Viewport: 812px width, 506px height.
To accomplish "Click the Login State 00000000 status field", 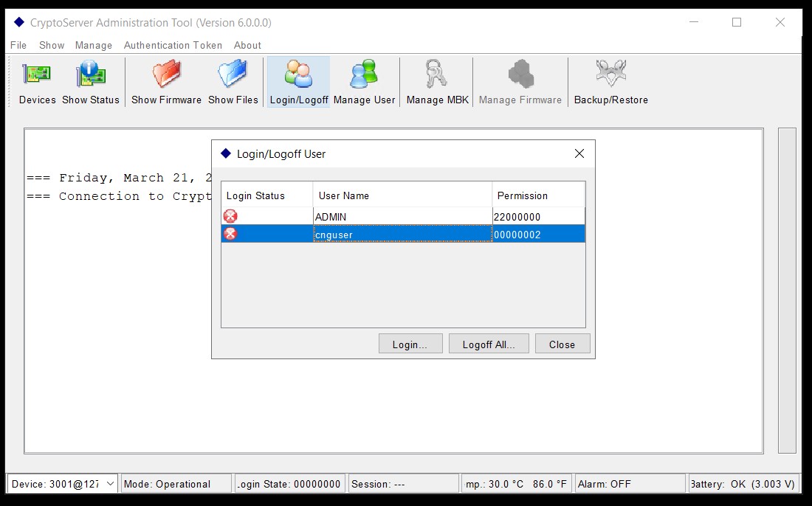I will pyautogui.click(x=289, y=484).
